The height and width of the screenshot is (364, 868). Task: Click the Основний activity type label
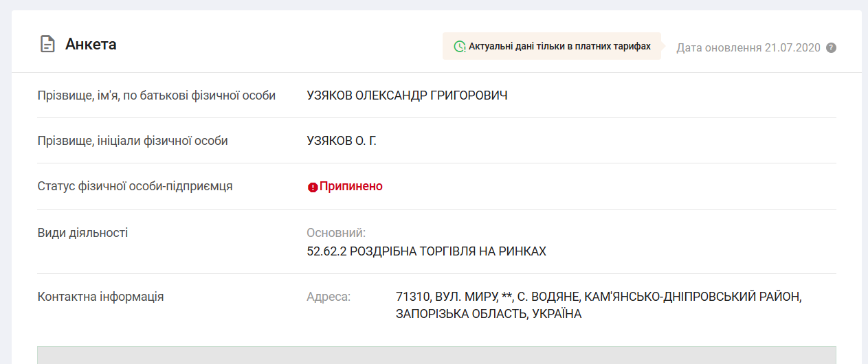pos(336,233)
